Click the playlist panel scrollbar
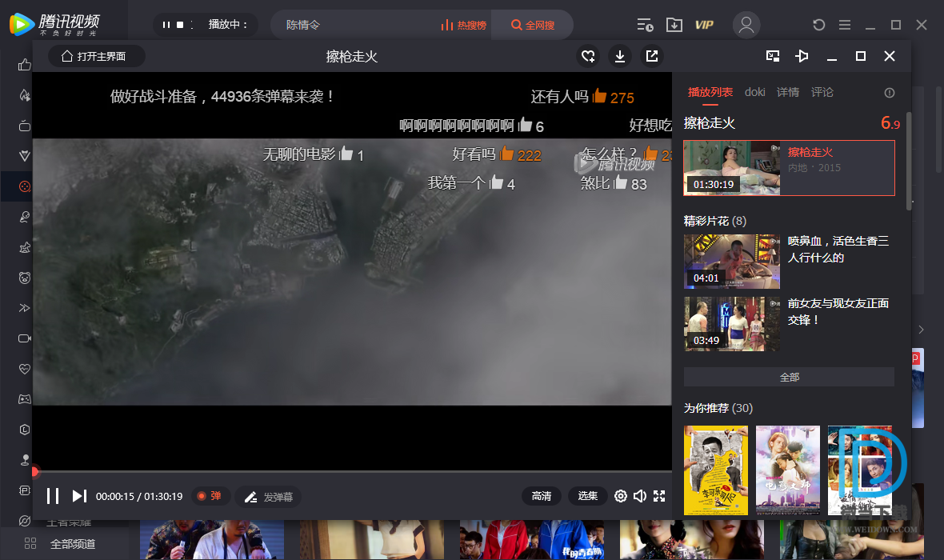944x560 pixels. click(x=909, y=162)
